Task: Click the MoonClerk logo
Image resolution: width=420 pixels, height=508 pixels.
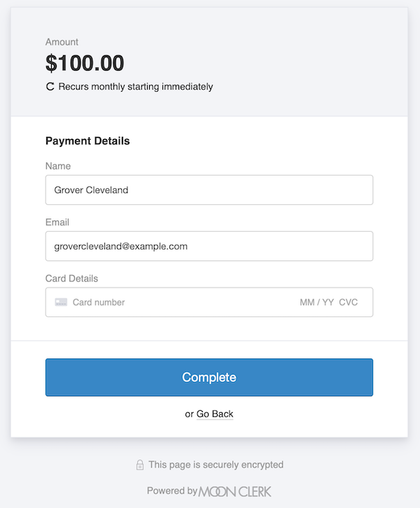Action: coord(234,491)
